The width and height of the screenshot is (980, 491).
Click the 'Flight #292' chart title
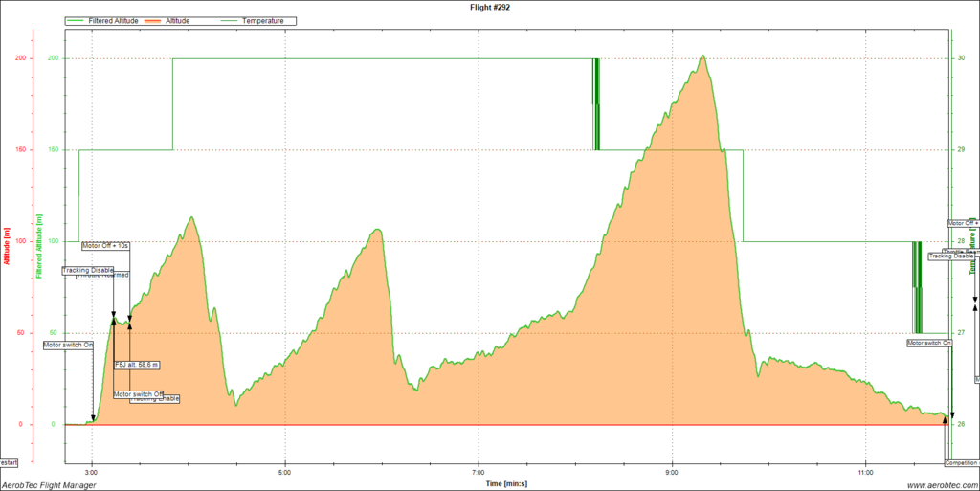pos(490,6)
